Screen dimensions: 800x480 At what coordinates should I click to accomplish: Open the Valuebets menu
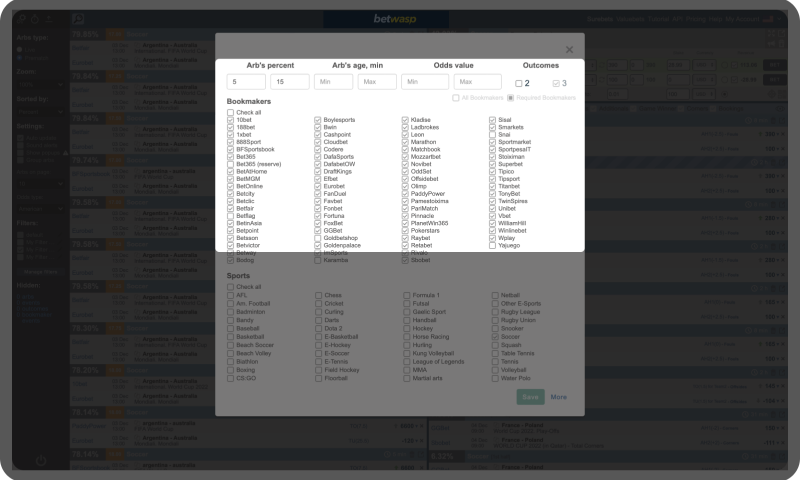tap(631, 19)
